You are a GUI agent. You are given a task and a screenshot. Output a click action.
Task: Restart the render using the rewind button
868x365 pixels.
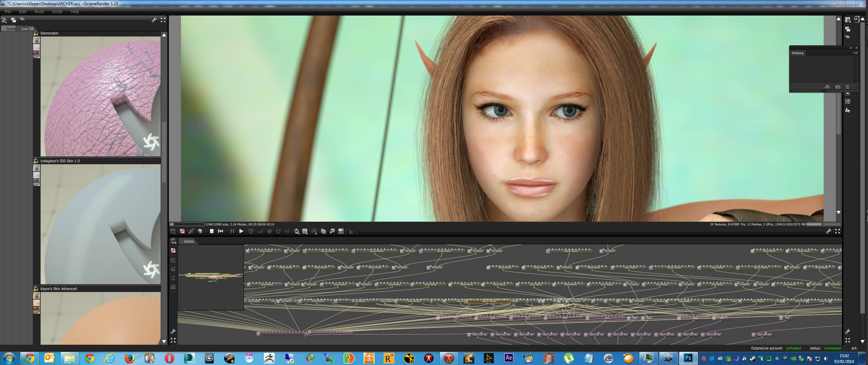coord(221,232)
